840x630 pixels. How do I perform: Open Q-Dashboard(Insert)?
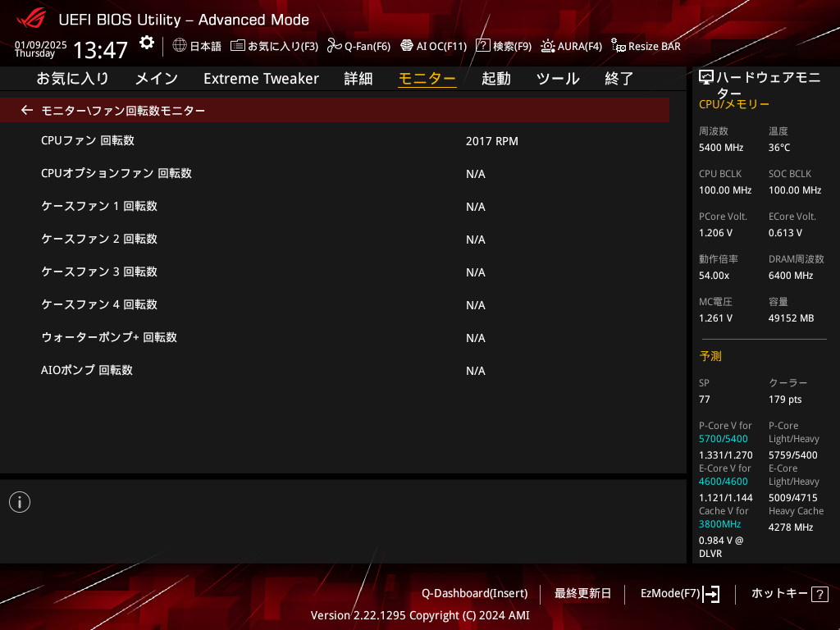coord(474,593)
